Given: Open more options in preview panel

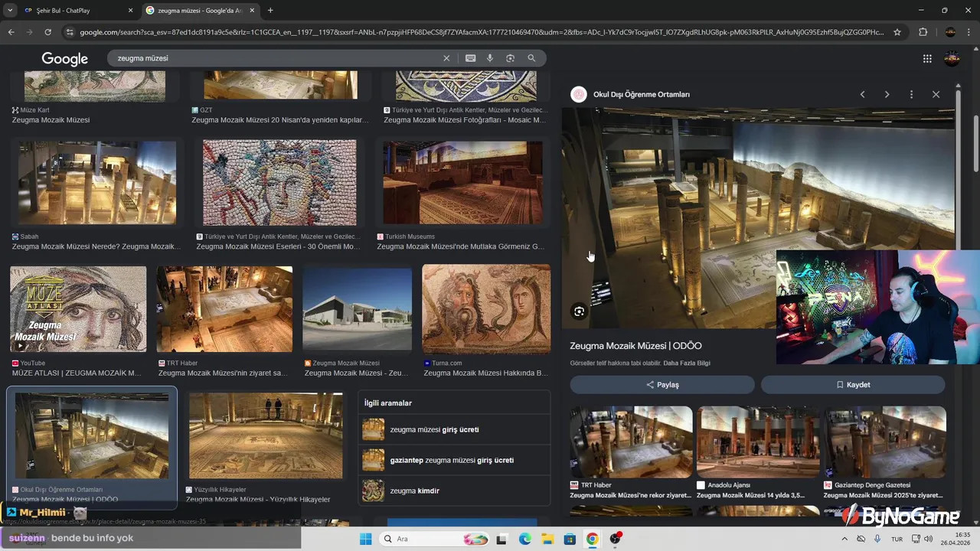Looking at the screenshot, I should pyautogui.click(x=911, y=94).
